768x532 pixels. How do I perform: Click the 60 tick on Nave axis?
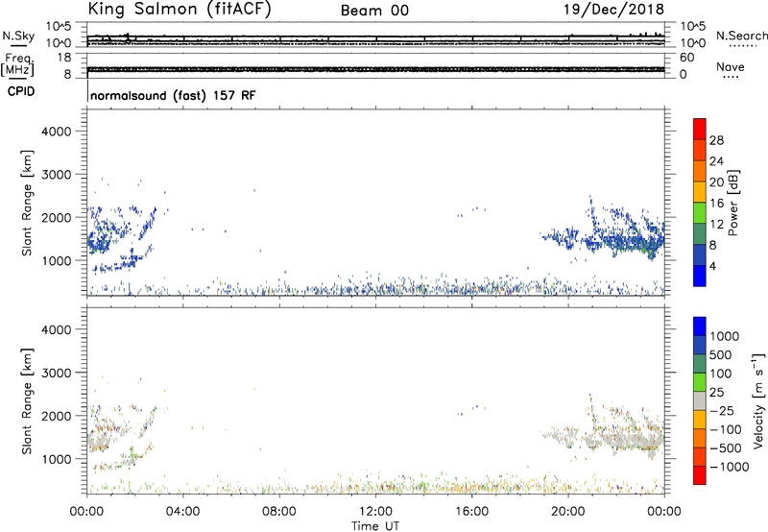[686, 58]
